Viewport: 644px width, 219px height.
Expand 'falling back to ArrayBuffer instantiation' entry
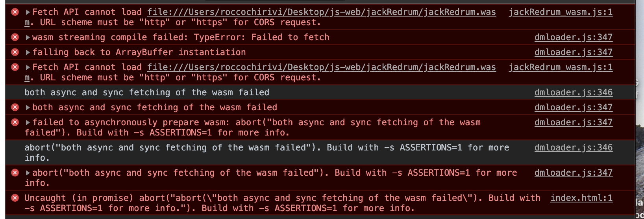(x=28, y=52)
